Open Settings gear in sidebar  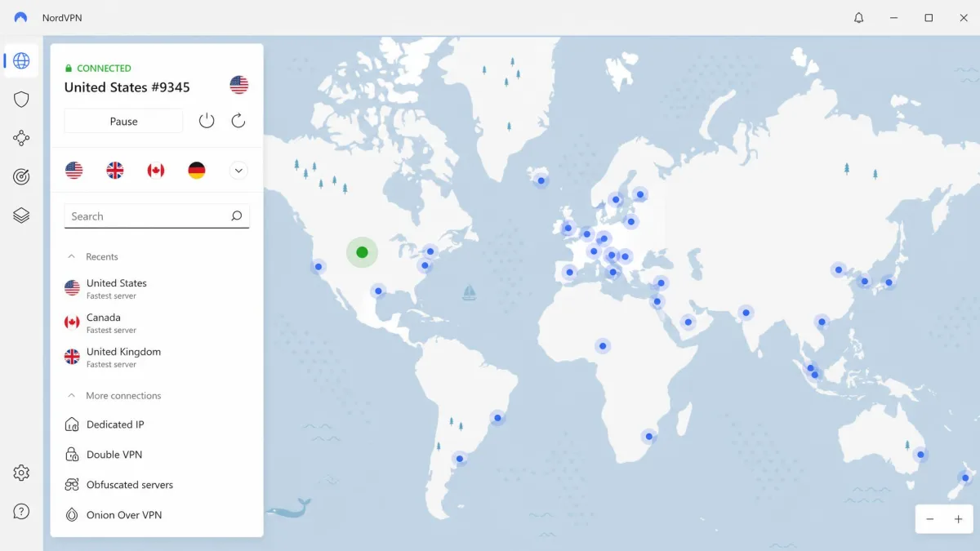[21, 473]
